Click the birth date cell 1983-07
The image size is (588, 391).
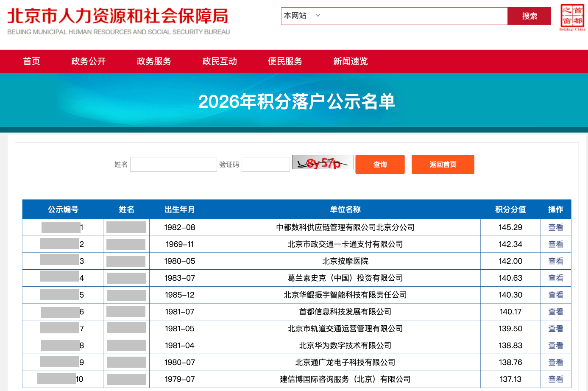pos(180,278)
